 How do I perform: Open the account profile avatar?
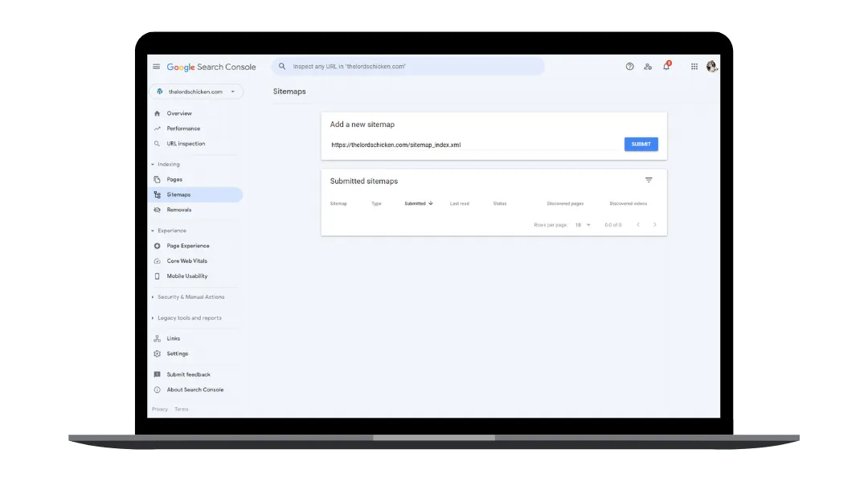tap(712, 67)
